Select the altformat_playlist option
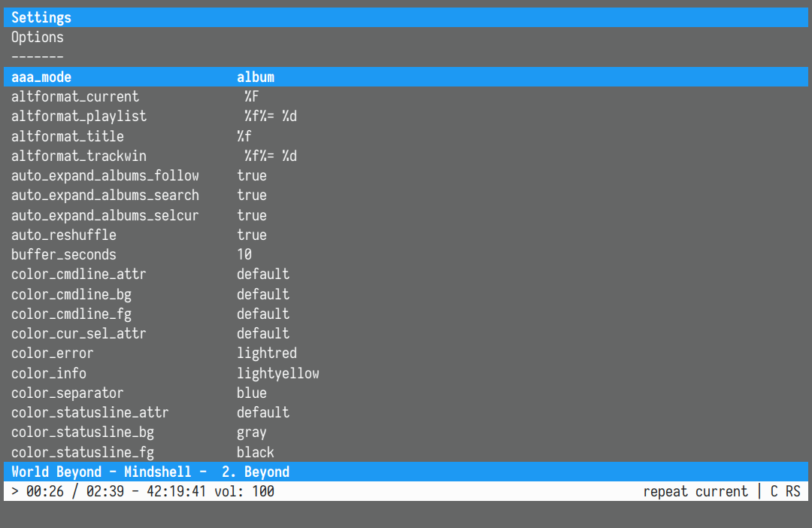Viewport: 812px width, 528px height. (79, 116)
